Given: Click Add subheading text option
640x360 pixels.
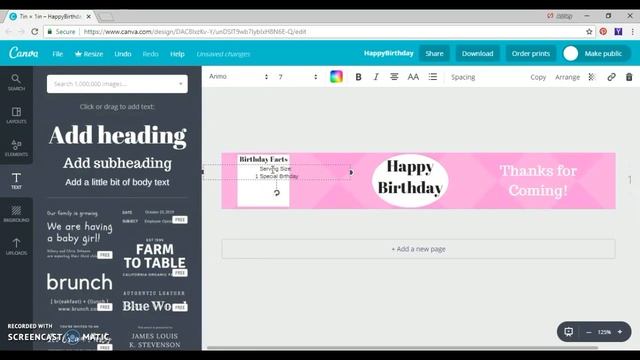Looking at the screenshot, I should pos(118,163).
